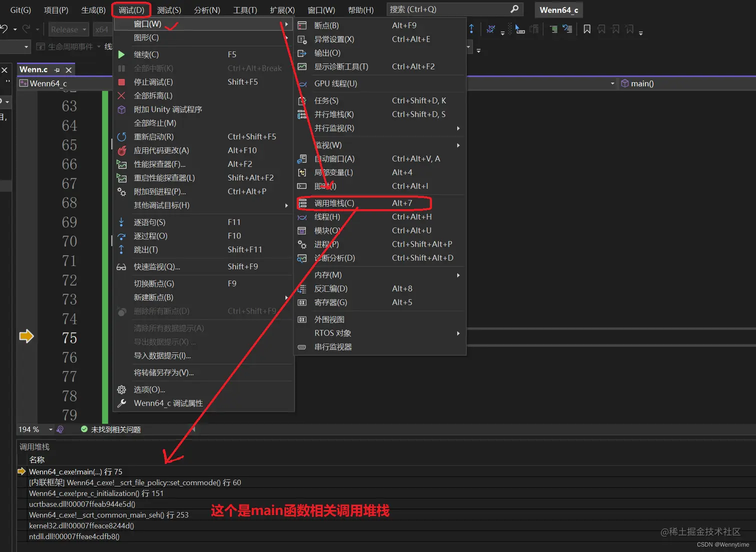The height and width of the screenshot is (552, 756).
Task: Click the Breakpoints (断点) window icon
Action: (302, 25)
